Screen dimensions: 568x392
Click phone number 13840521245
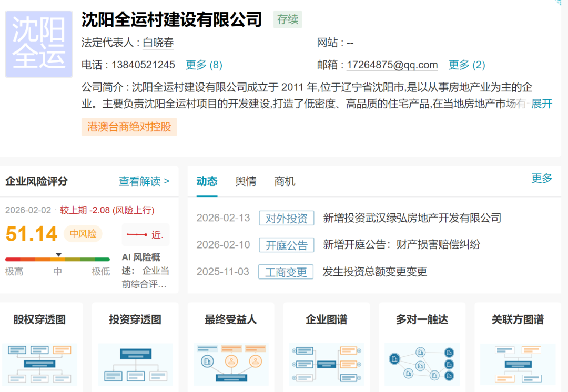pyautogui.click(x=143, y=65)
